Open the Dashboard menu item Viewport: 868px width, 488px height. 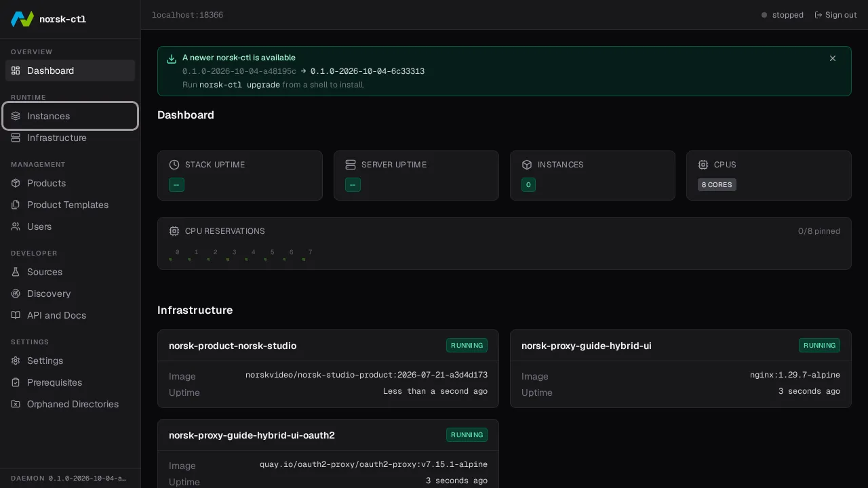tap(70, 70)
